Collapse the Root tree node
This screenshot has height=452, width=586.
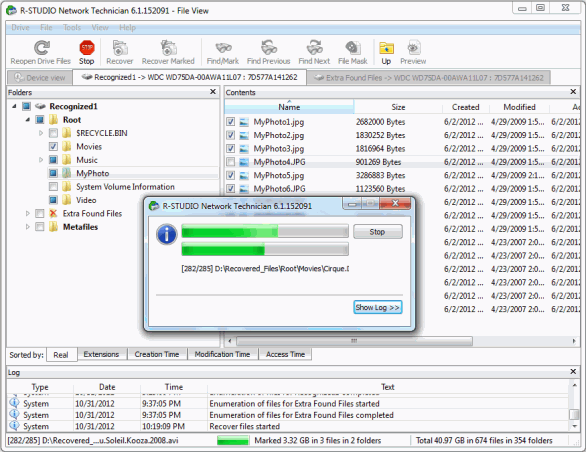[x=28, y=120]
